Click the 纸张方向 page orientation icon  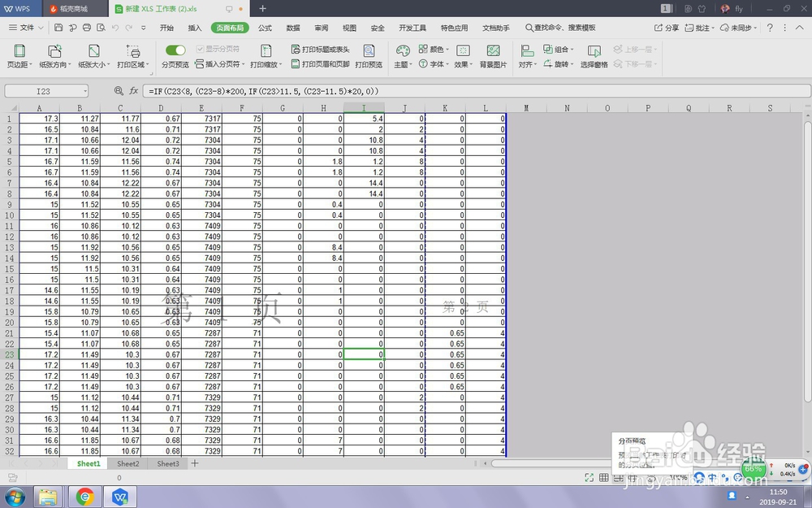coord(54,50)
